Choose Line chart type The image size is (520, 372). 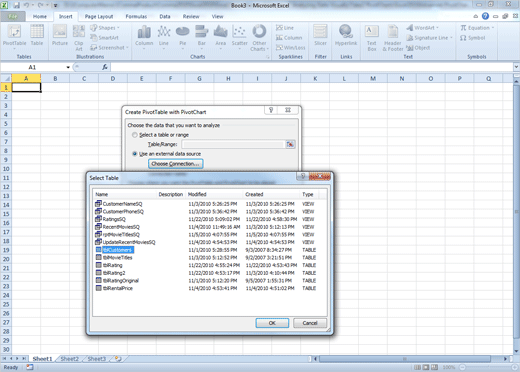(x=164, y=37)
